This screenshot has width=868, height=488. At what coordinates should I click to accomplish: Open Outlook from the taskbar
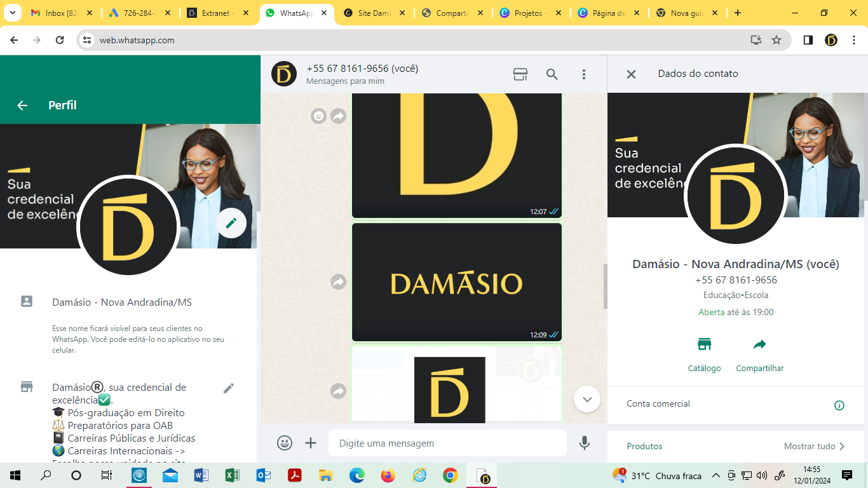263,475
